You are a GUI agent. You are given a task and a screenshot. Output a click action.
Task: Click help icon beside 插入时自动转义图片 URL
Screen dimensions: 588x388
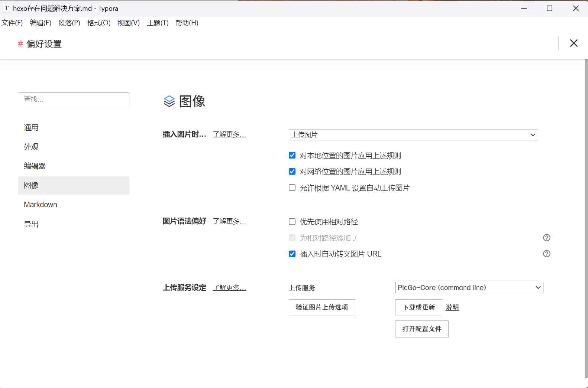546,254
